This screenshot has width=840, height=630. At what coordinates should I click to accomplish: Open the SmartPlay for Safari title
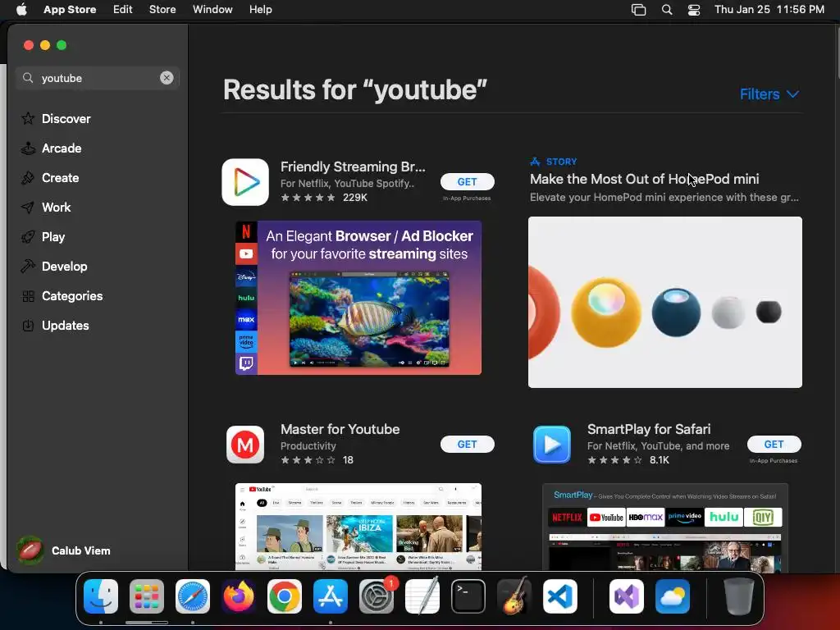click(649, 429)
